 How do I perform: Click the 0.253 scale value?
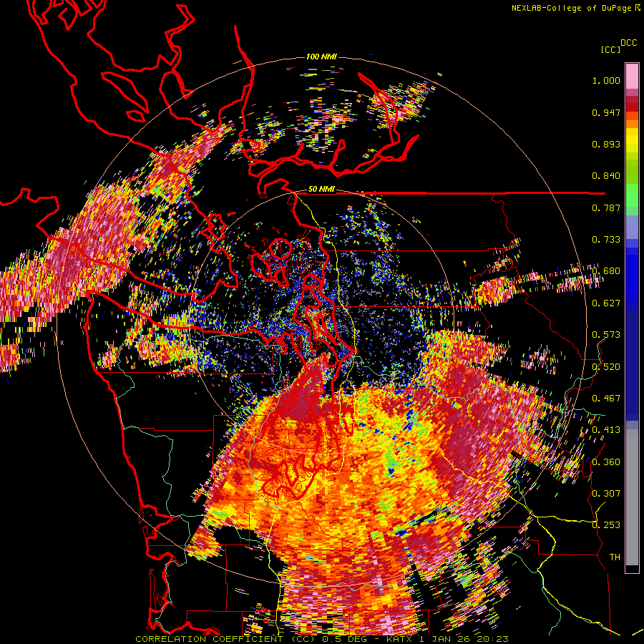[x=606, y=525]
